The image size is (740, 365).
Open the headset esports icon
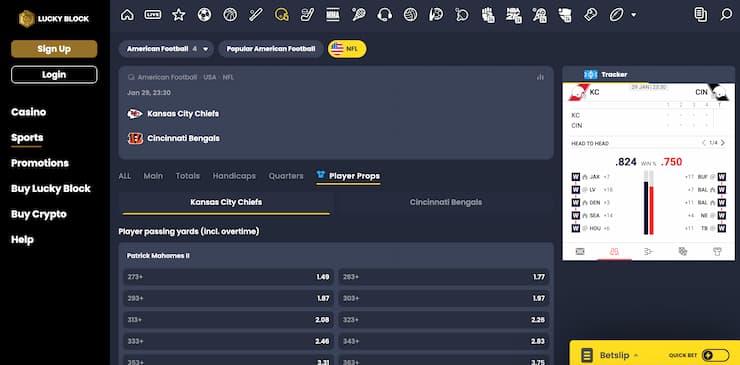click(385, 15)
